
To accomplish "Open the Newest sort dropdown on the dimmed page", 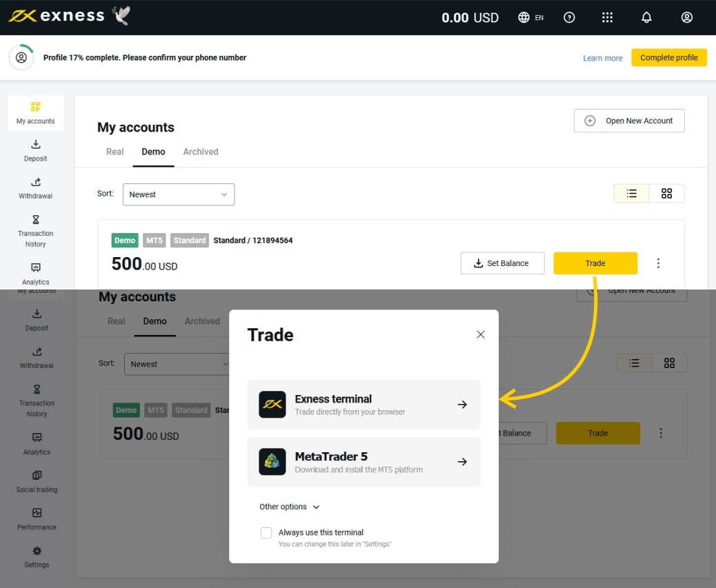I will coord(177,364).
